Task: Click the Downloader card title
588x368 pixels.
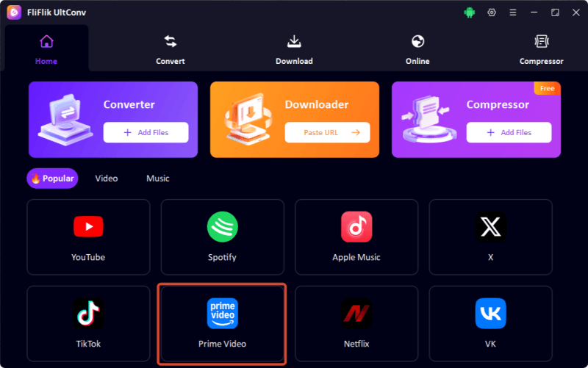Action: pyautogui.click(x=317, y=104)
